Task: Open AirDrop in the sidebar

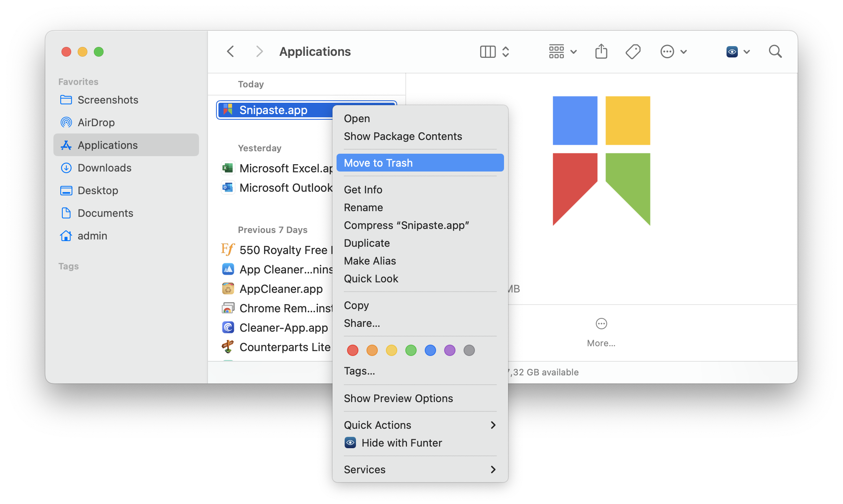Action: coord(126,123)
